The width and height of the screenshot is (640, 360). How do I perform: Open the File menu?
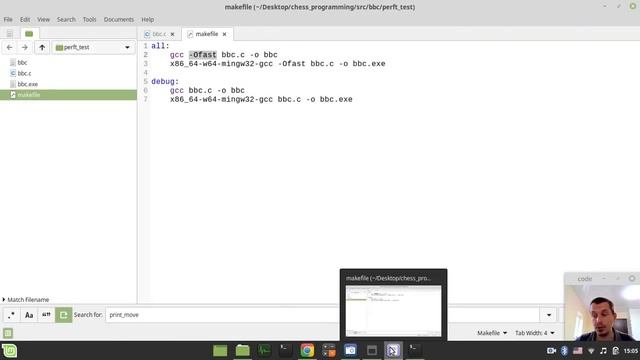pyautogui.click(x=8, y=20)
